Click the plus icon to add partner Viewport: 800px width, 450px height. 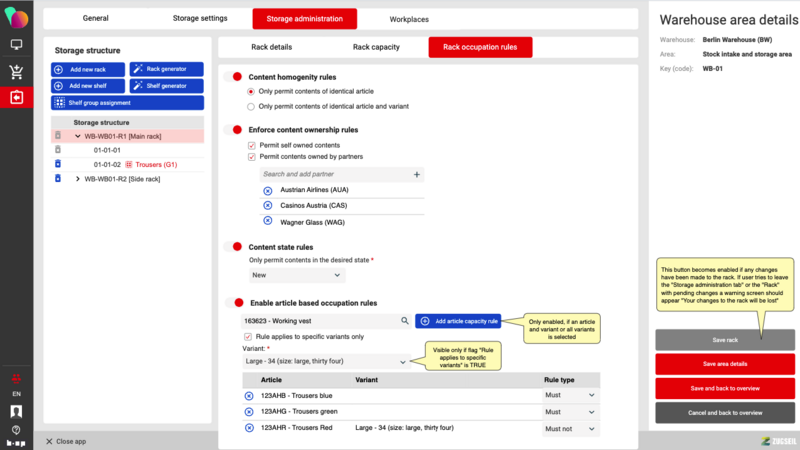(x=417, y=174)
